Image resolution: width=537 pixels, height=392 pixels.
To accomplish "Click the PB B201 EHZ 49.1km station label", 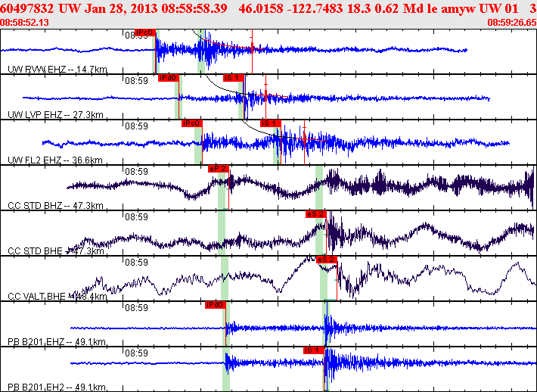I will coord(57,341).
